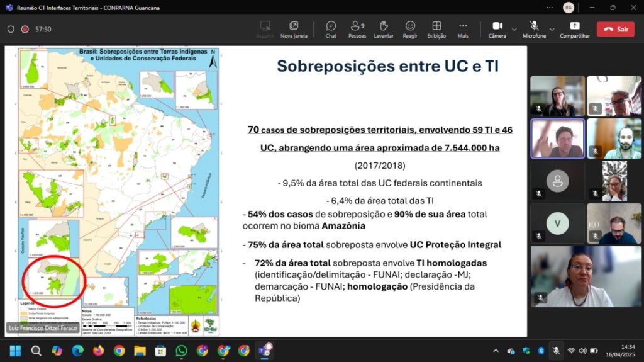Select large bottom video tile of woman in white
This screenshot has height=362, width=644.
click(586, 276)
